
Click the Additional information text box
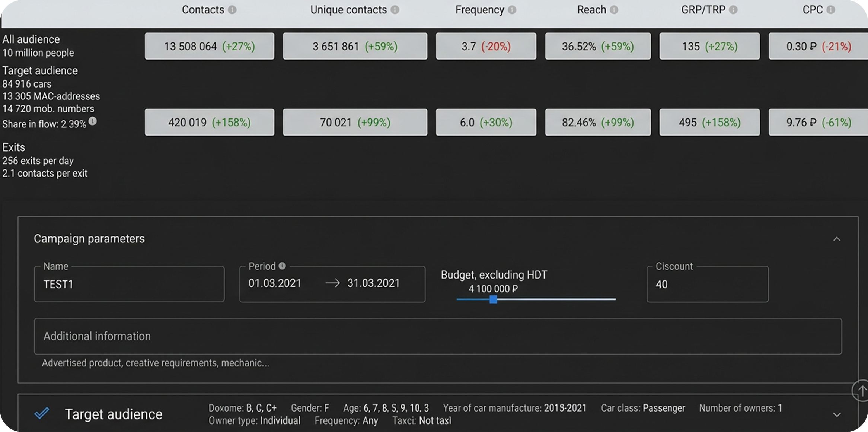[437, 336]
